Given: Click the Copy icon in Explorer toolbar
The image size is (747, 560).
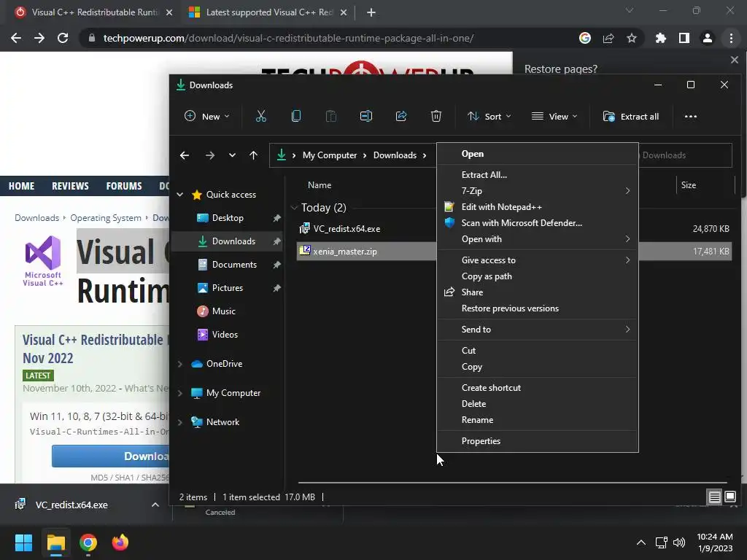Looking at the screenshot, I should pos(296,116).
